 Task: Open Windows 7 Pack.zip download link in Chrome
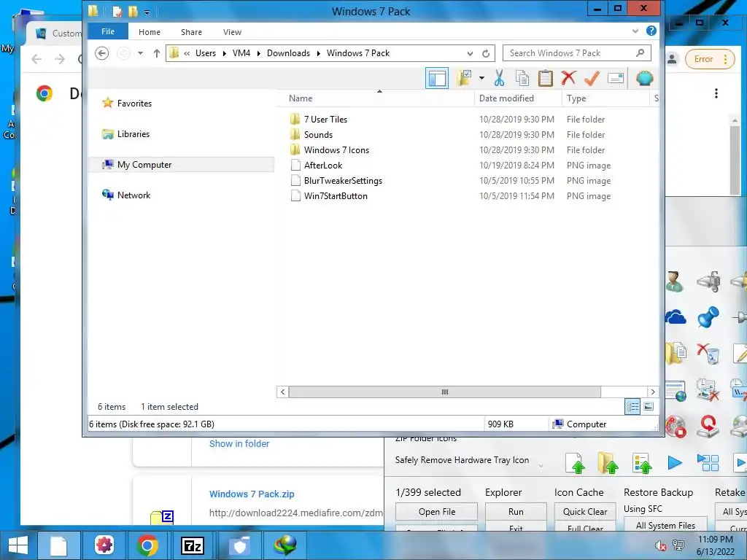252,494
